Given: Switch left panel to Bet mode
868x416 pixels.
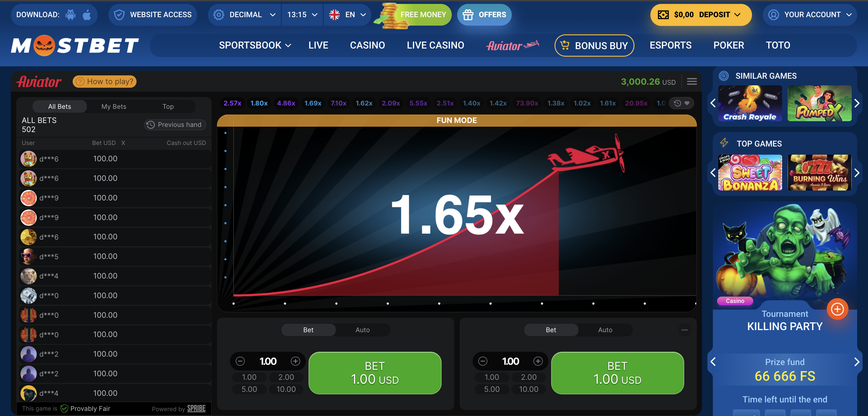Looking at the screenshot, I should point(308,330).
